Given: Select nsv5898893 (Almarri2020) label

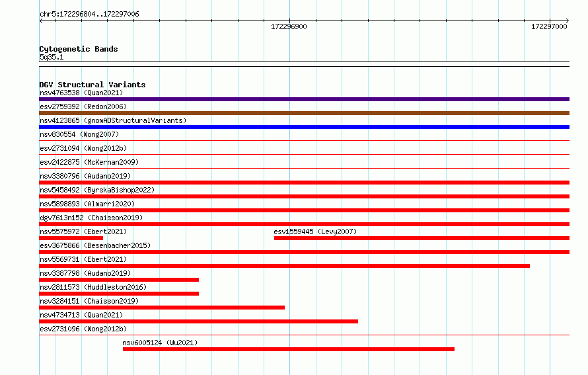Looking at the screenshot, I should 87,204.
